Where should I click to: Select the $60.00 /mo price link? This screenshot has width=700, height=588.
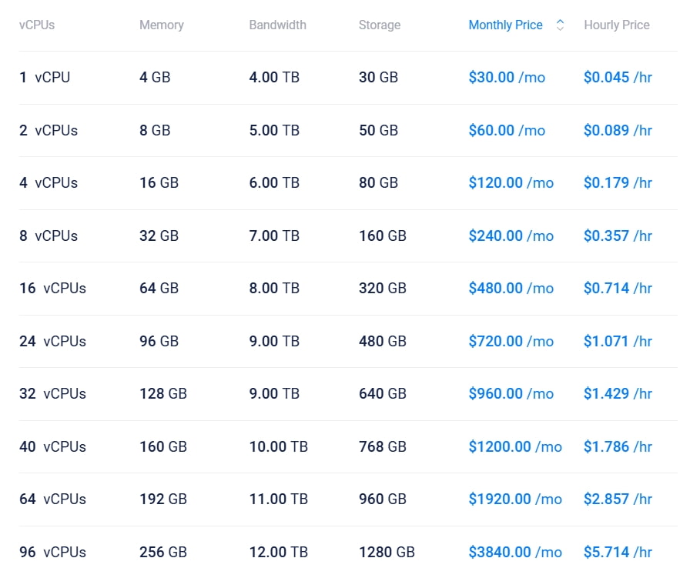click(506, 130)
